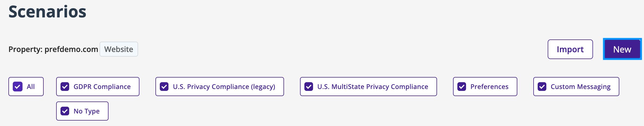Toggle the No Type checkbox

(x=65, y=111)
